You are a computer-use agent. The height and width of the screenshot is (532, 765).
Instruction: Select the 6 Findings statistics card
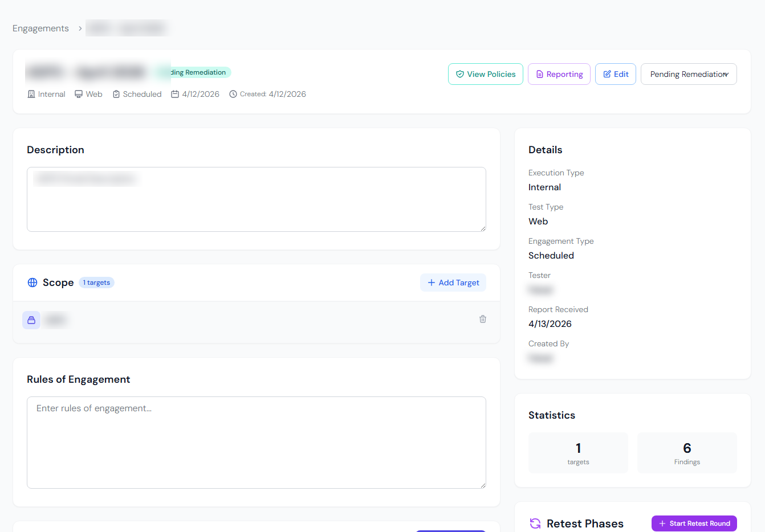click(x=687, y=453)
